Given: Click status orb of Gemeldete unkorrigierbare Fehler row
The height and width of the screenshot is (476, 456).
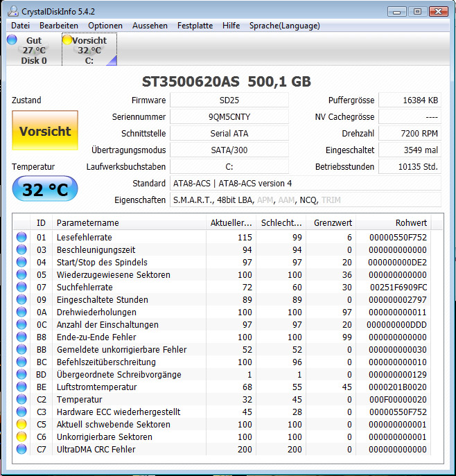Looking at the screenshot, I should coord(21,349).
